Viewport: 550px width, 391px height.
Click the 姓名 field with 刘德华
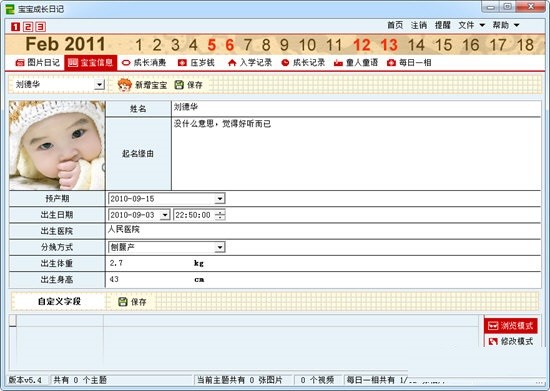click(356, 108)
